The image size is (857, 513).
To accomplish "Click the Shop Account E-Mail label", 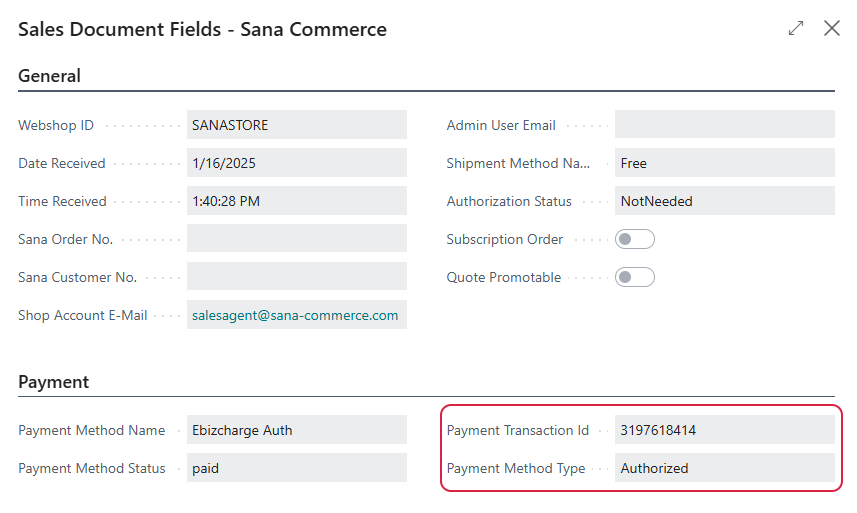I will pos(83,315).
